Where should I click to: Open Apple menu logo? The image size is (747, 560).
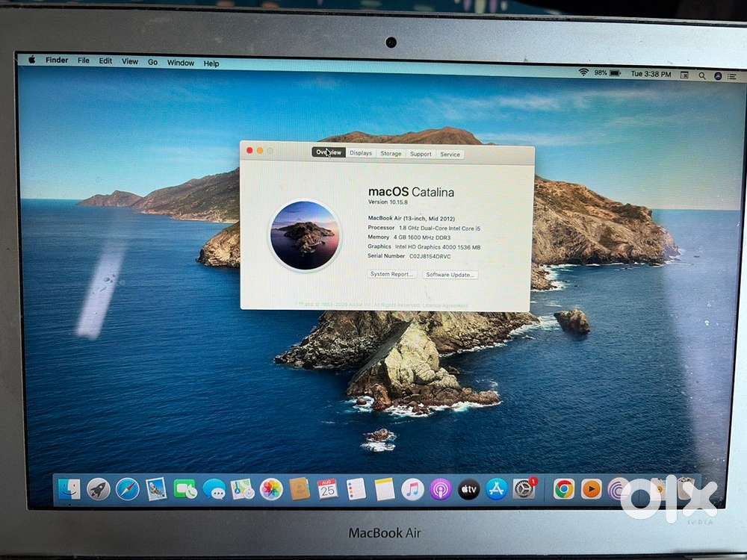click(x=32, y=60)
